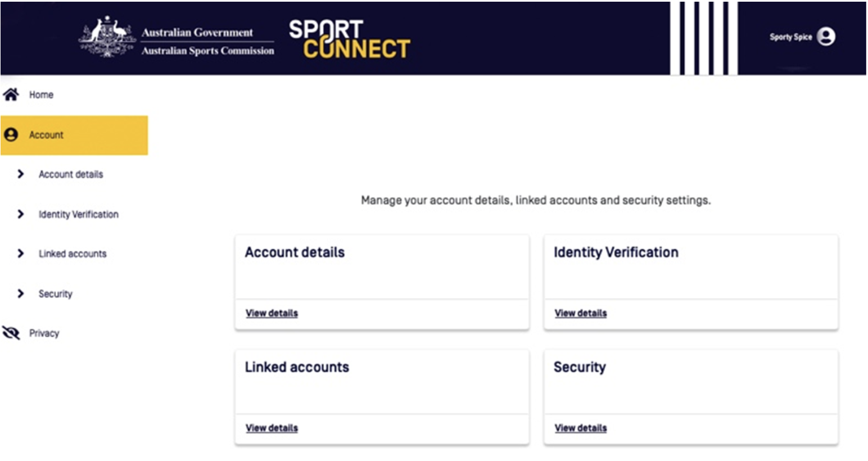
Task: Expand the Linked accounts sidebar chevron
Action: pyautogui.click(x=21, y=254)
